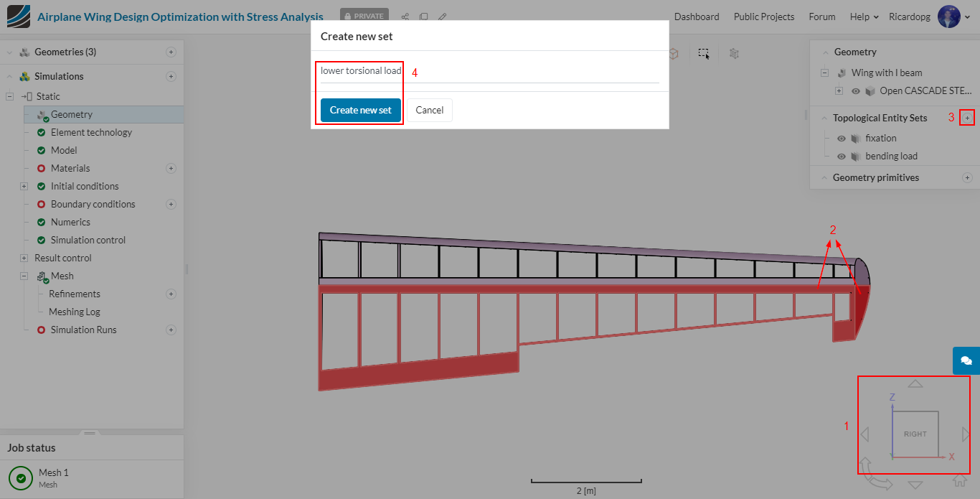Image resolution: width=980 pixels, height=499 pixels.
Task: Select the fixation entity set
Action: coord(881,138)
